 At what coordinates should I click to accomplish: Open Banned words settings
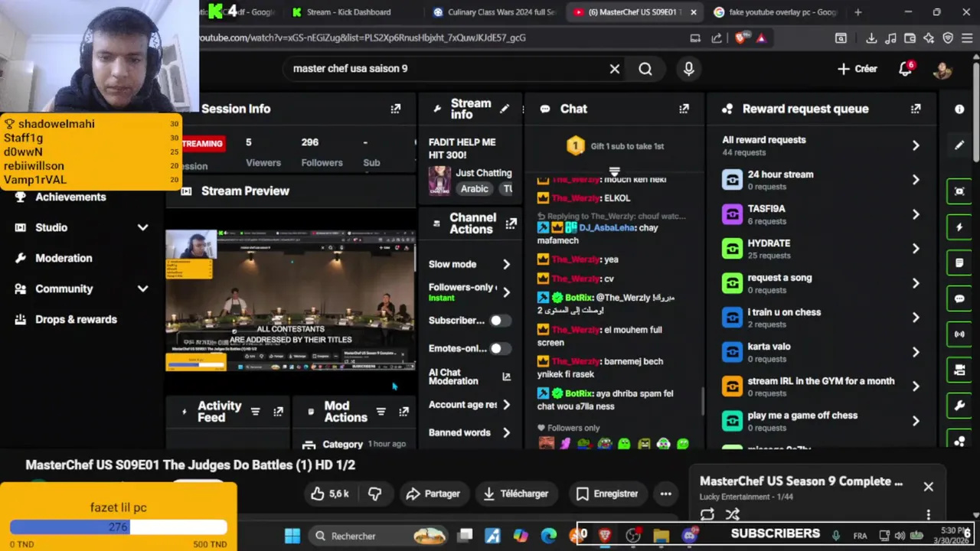pyautogui.click(x=469, y=432)
